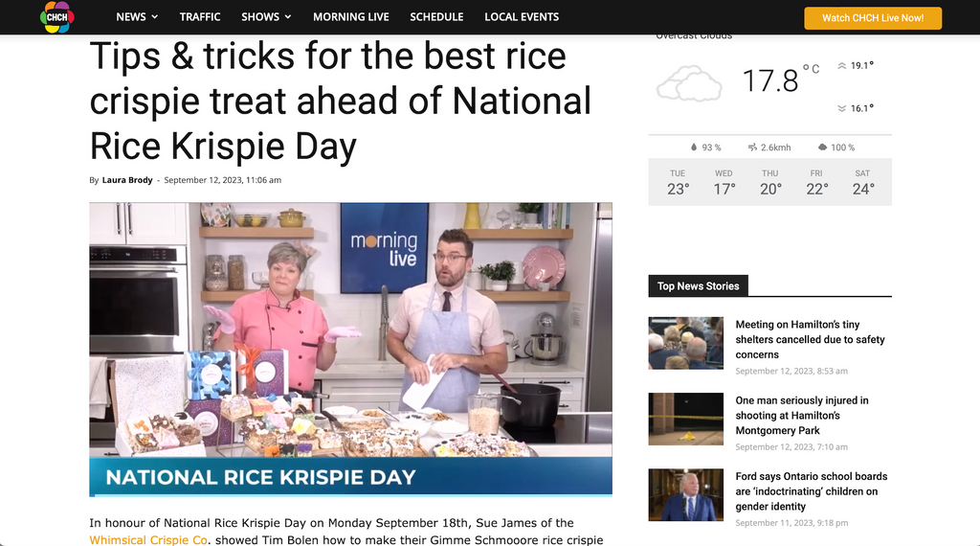Open the CHCH logo home link
The height and width of the screenshot is (546, 980).
[x=56, y=17]
